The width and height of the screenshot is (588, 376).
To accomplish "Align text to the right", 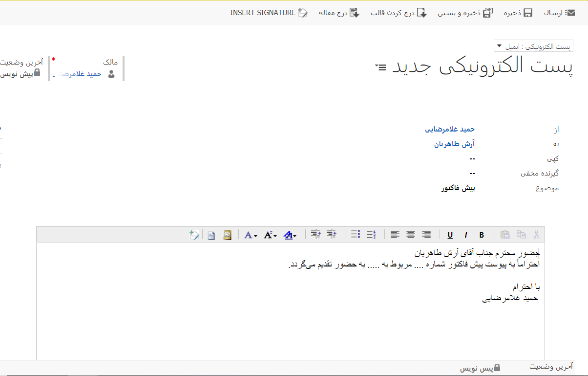I will [x=426, y=235].
